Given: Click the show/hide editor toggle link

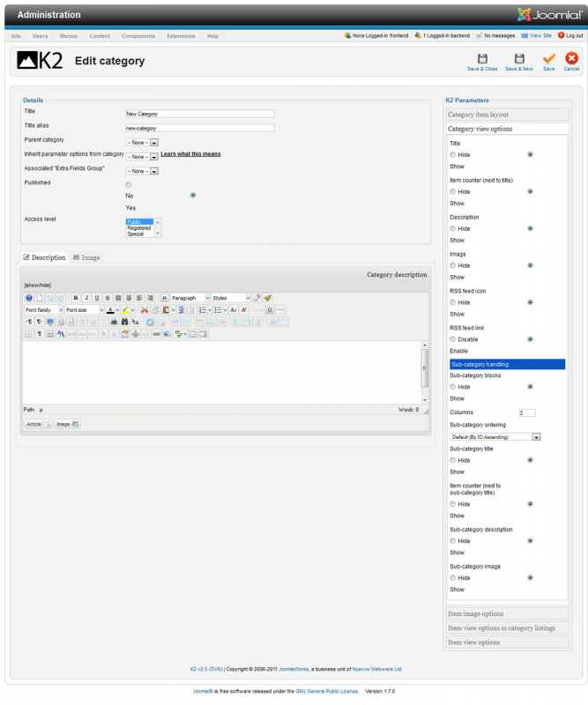Looking at the screenshot, I should [37, 286].
